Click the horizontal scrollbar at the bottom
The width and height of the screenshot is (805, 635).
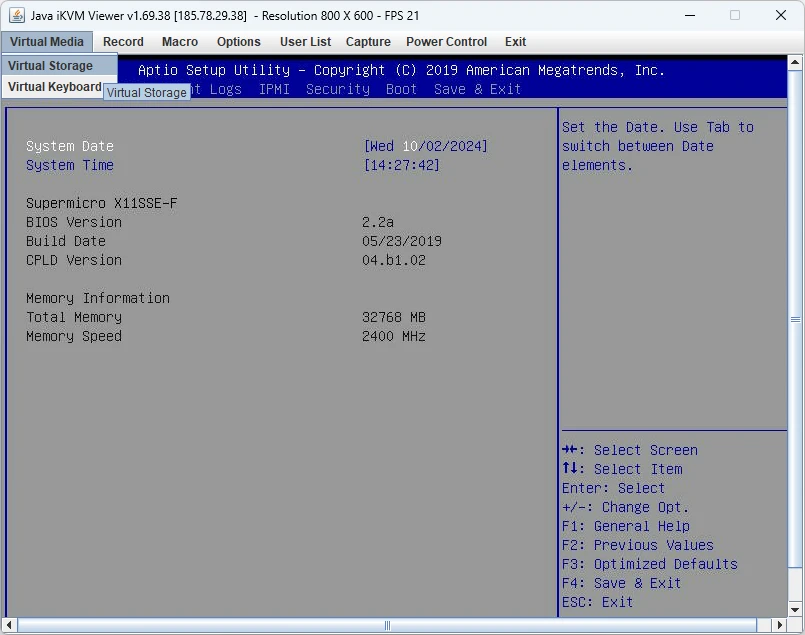[x=388, y=626]
